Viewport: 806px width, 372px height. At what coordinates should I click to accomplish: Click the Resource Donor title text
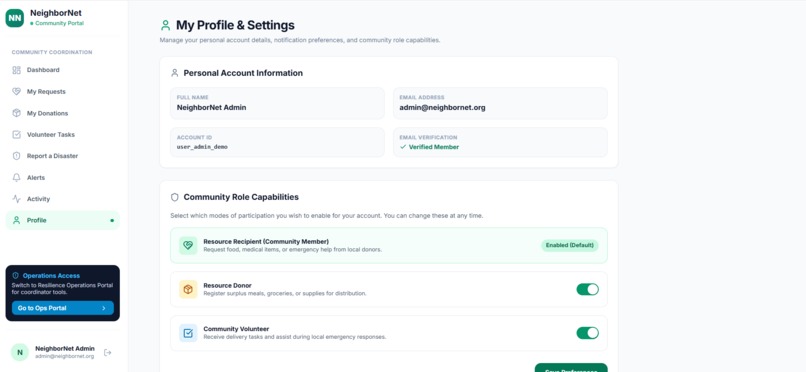tap(227, 285)
